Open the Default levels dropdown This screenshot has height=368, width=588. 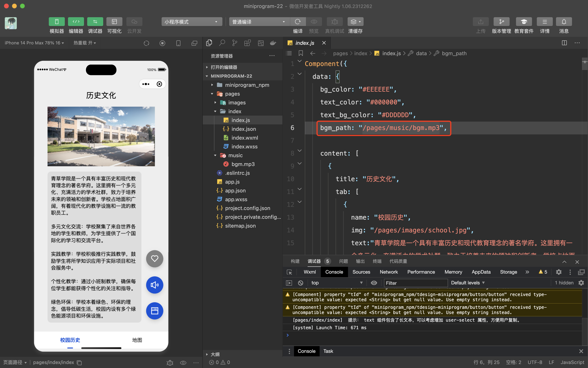468,283
